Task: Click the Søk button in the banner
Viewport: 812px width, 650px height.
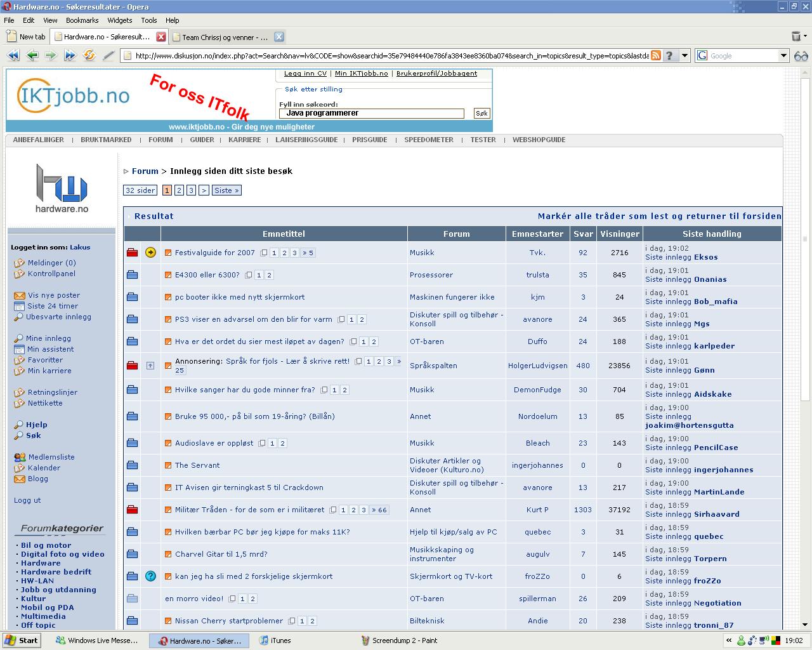Action: tap(481, 113)
